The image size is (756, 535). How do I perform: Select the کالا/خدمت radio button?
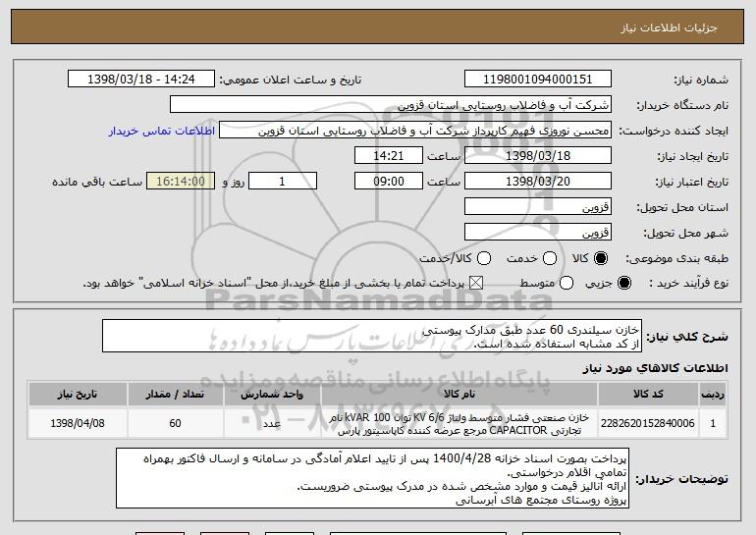pyautogui.click(x=484, y=258)
